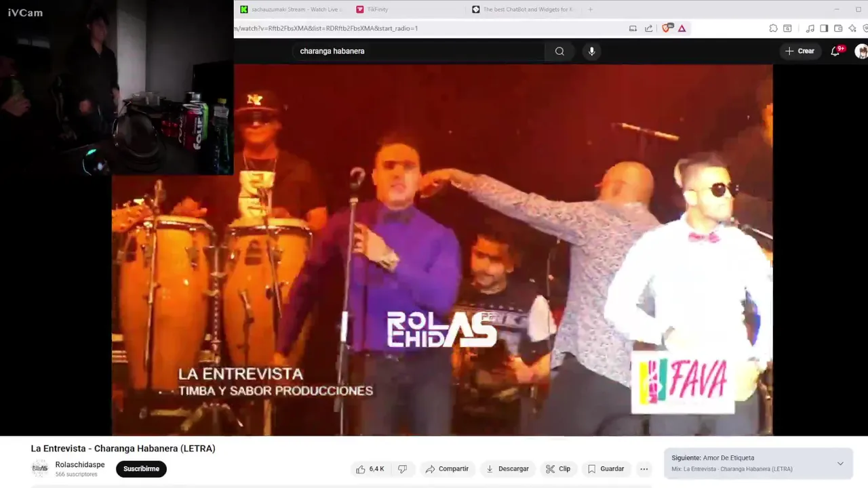
Task: Click the Rolaschidaspe channel avatar
Action: point(40,468)
